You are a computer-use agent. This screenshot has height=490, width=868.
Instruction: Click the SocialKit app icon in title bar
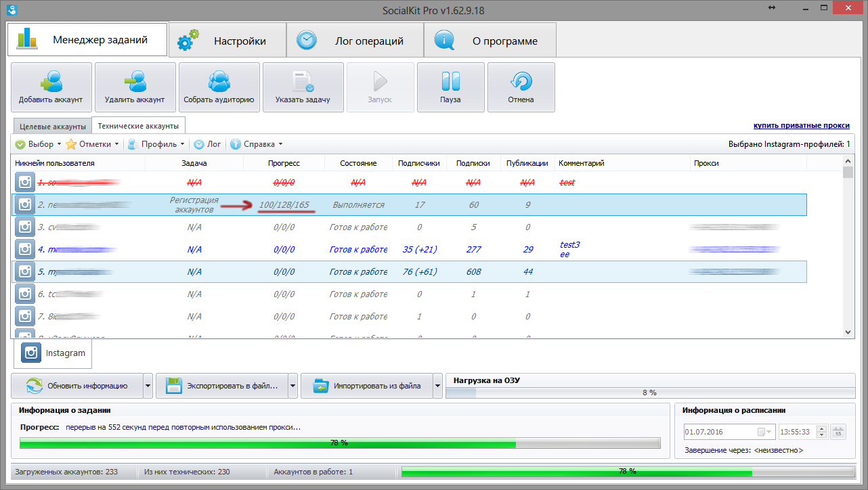[12, 9]
